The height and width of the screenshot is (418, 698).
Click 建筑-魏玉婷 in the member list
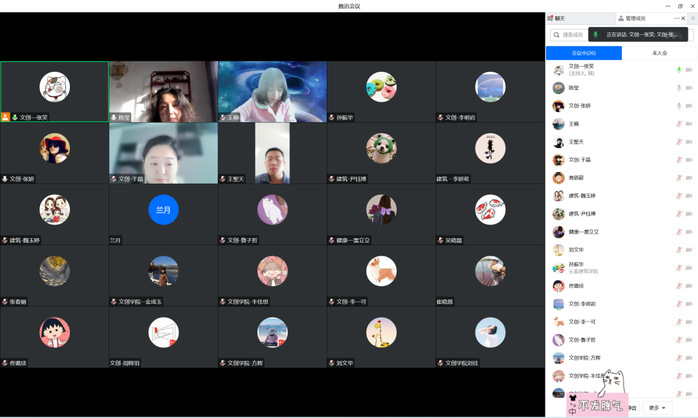pyautogui.click(x=588, y=195)
